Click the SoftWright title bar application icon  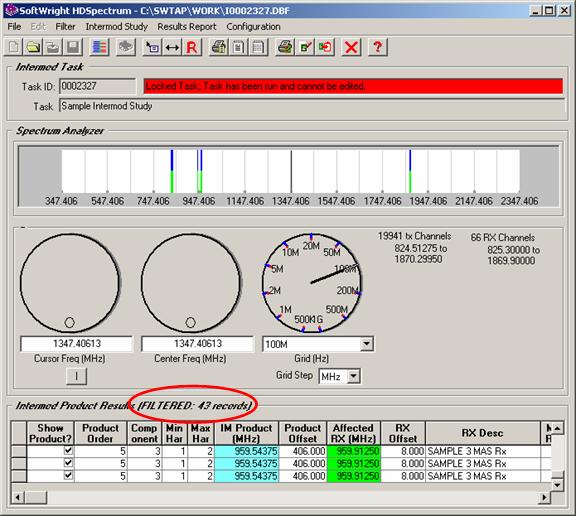[x=11, y=10]
